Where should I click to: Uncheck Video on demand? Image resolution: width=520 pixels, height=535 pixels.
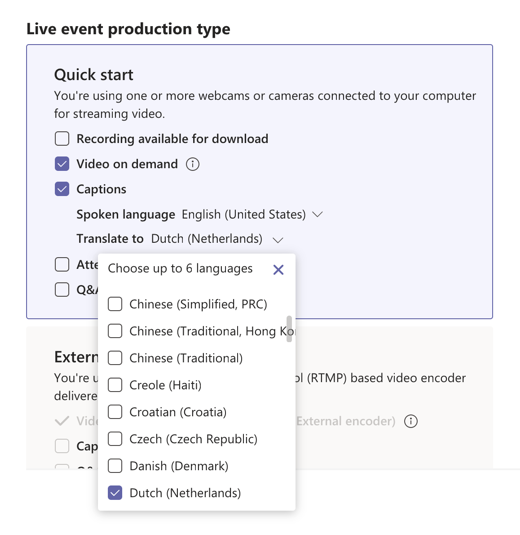[x=62, y=164]
